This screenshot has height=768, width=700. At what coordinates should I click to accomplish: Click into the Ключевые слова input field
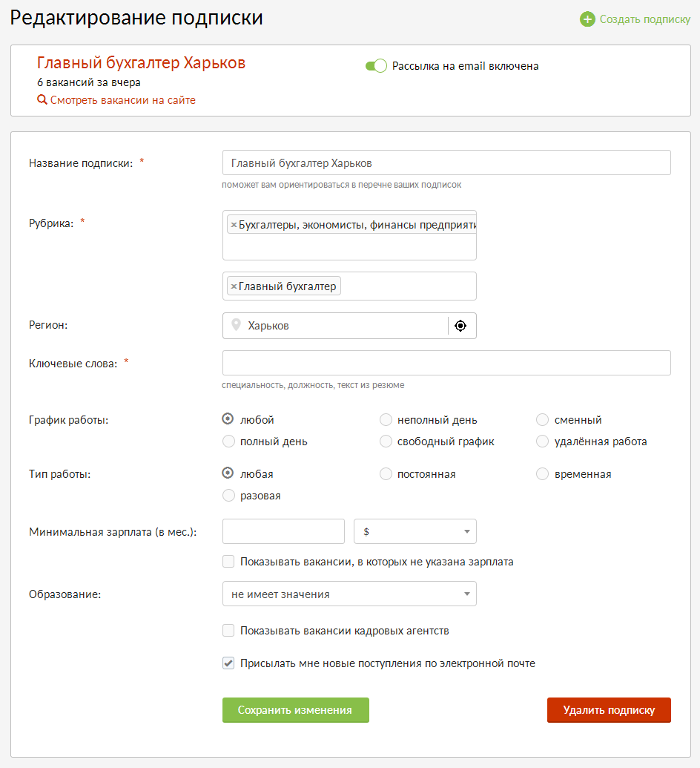pyautogui.click(x=446, y=363)
